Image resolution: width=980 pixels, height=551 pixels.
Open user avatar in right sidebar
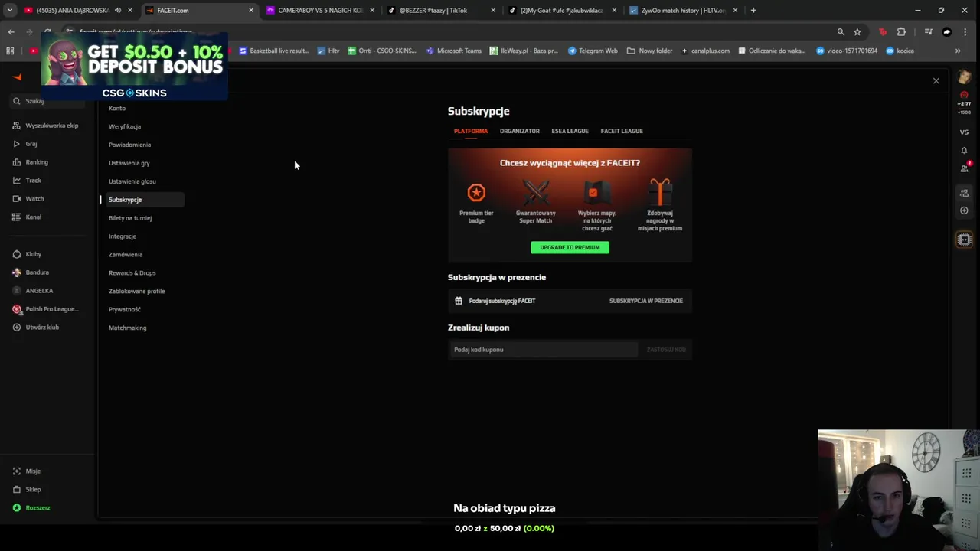point(964,77)
